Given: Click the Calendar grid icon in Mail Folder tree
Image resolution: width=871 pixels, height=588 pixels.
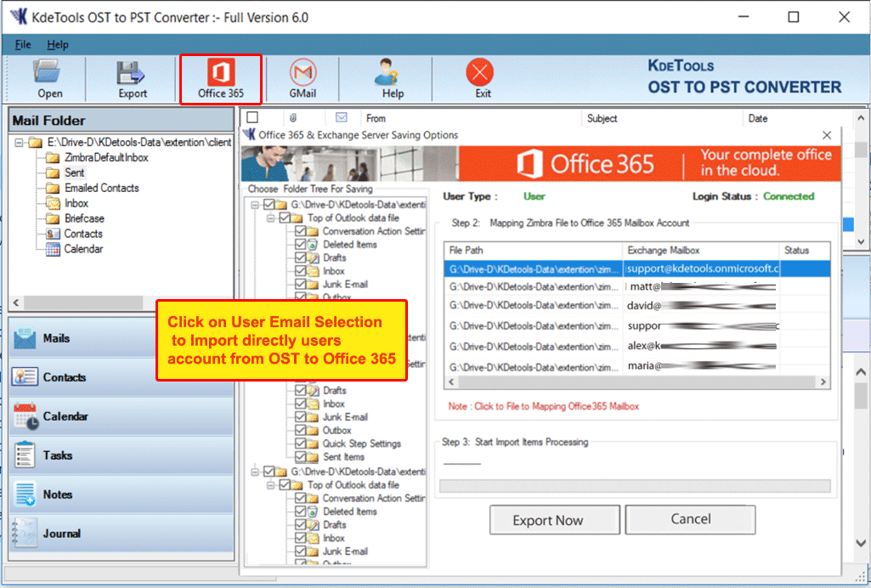Looking at the screenshot, I should click(54, 249).
